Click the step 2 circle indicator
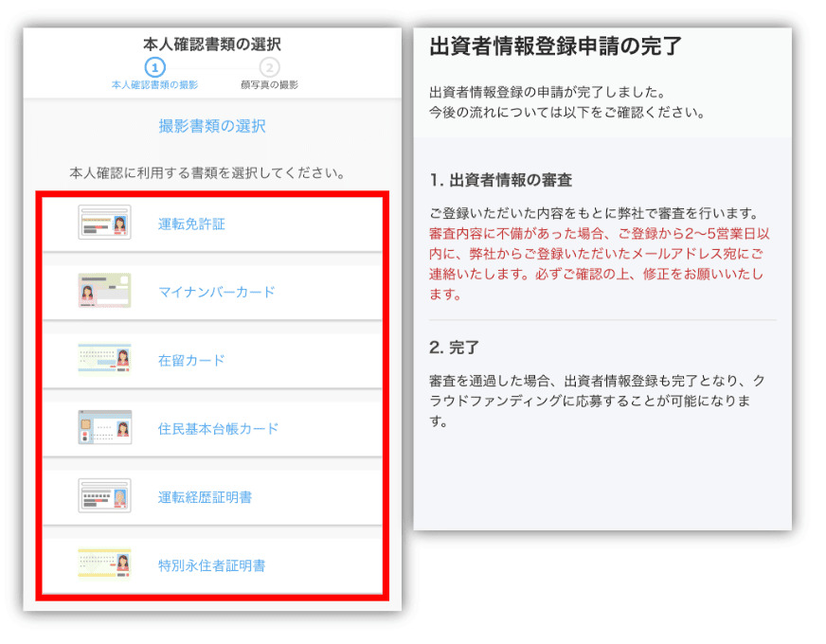826x644 pixels. click(270, 67)
